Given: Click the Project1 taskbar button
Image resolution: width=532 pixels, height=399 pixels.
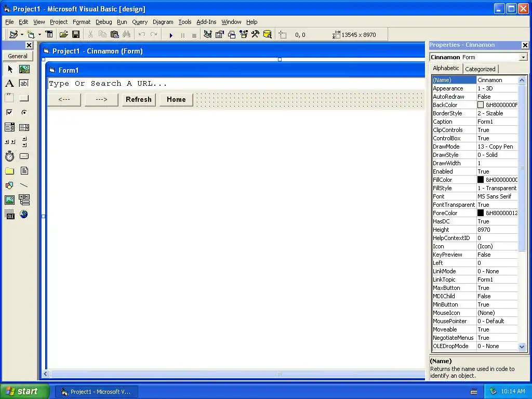Looking at the screenshot, I should 96,392.
